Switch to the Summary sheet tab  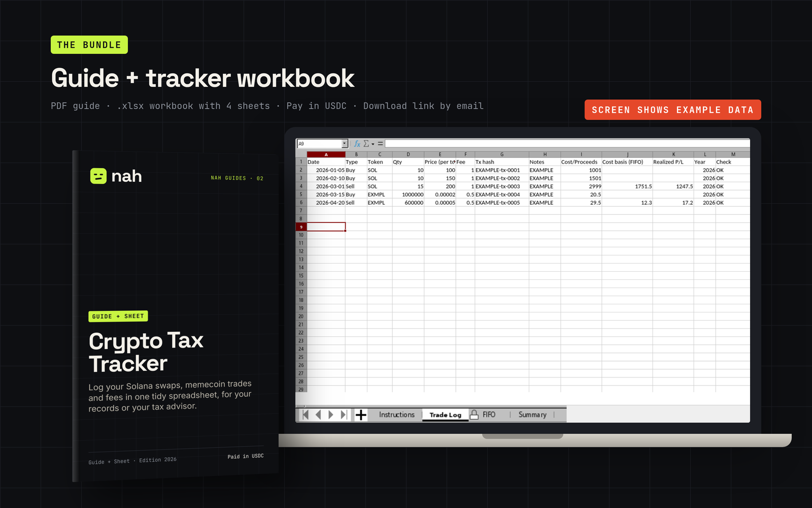click(532, 415)
